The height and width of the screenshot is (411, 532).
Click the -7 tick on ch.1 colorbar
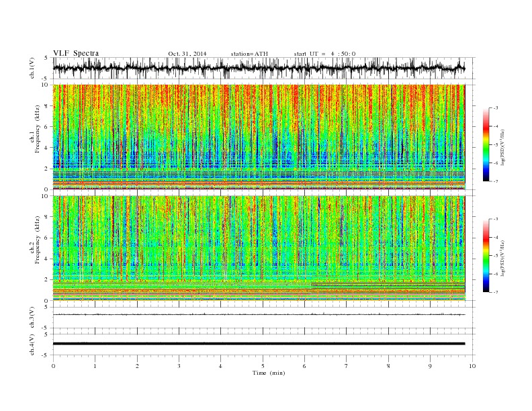496,181
